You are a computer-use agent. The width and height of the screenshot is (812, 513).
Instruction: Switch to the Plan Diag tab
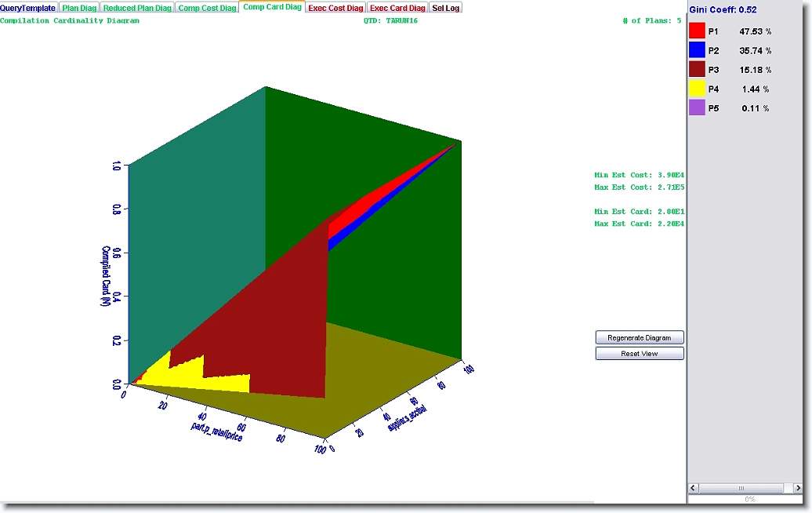pos(79,8)
